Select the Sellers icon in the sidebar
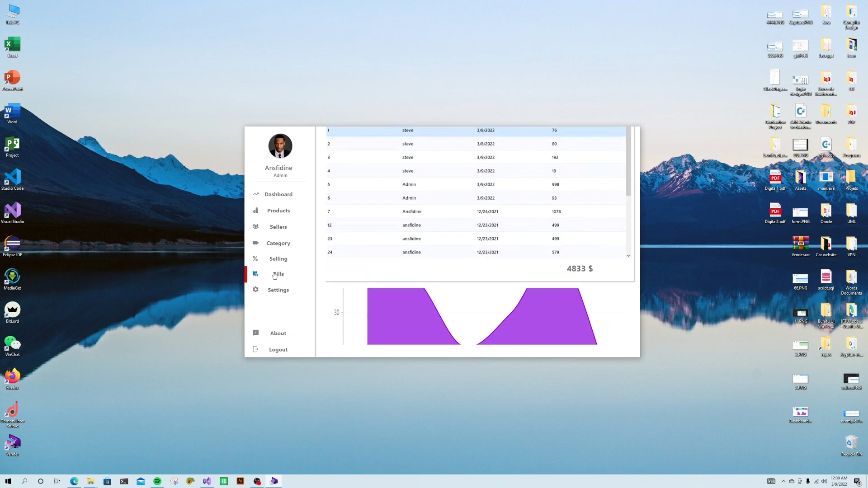868x488 pixels. click(x=256, y=226)
